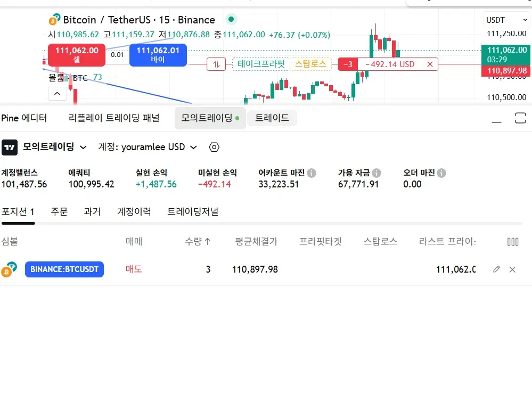Click the realized profit +1,487.56
Viewport: 532px width, 402px height.
(x=156, y=184)
